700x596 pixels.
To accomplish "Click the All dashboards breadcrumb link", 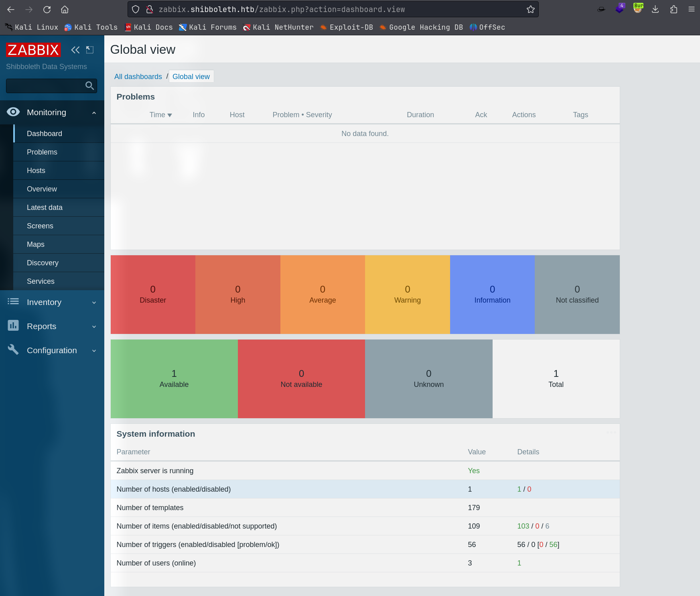I will (x=138, y=77).
